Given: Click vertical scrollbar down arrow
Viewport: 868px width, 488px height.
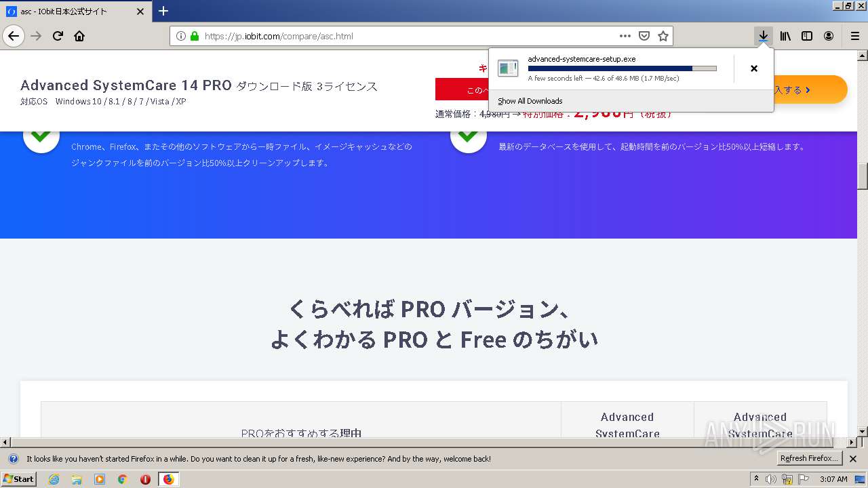Looking at the screenshot, I should tap(863, 431).
